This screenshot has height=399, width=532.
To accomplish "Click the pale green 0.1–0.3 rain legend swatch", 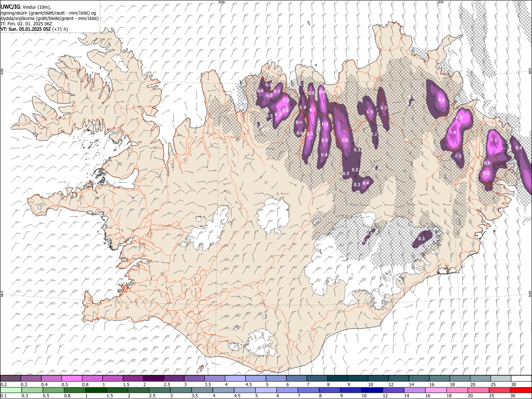I will (x=11, y=390).
